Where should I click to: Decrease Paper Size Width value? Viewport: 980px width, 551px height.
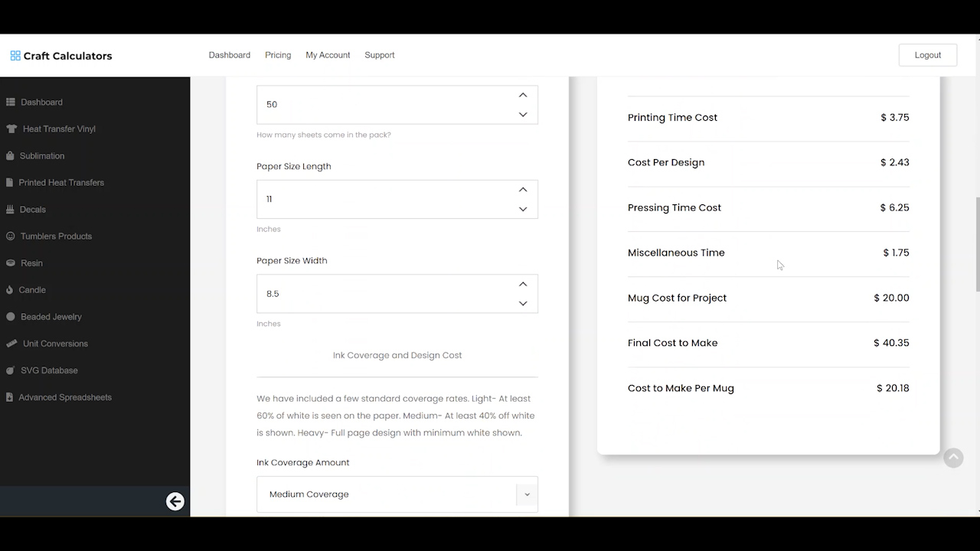click(x=523, y=303)
